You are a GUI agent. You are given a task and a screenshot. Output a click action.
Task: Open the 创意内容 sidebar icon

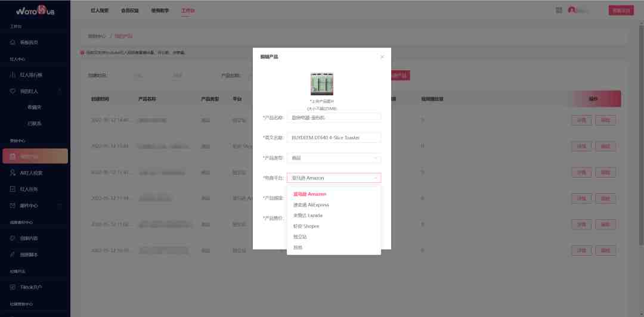pyautogui.click(x=13, y=238)
